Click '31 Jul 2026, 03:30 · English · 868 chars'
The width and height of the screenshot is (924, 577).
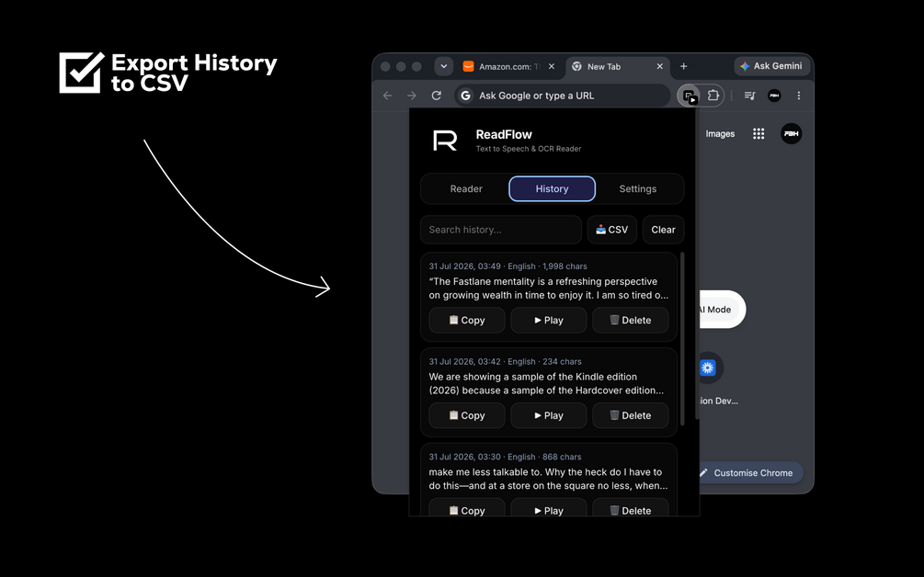pyautogui.click(x=505, y=457)
